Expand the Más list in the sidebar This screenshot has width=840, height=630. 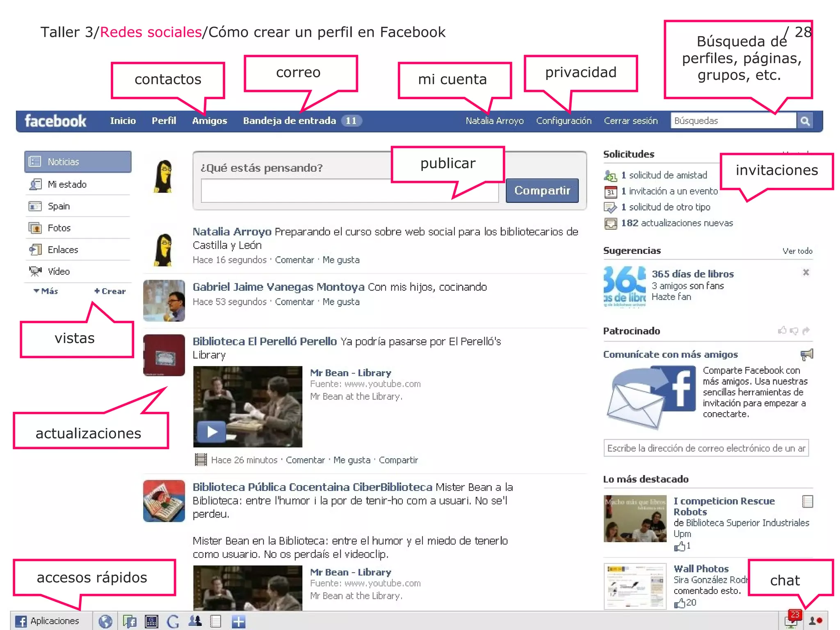(x=46, y=291)
